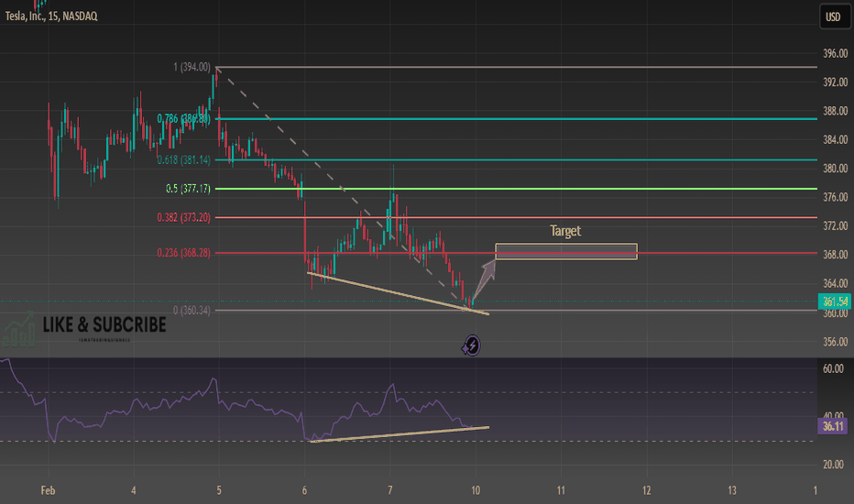Click the date label 13 on time axis
854x504 pixels.
(x=732, y=490)
